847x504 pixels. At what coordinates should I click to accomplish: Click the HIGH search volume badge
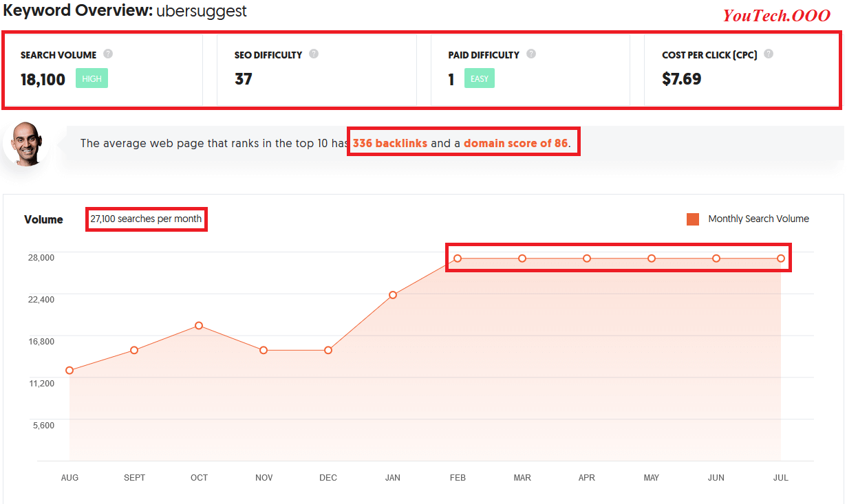coord(92,78)
